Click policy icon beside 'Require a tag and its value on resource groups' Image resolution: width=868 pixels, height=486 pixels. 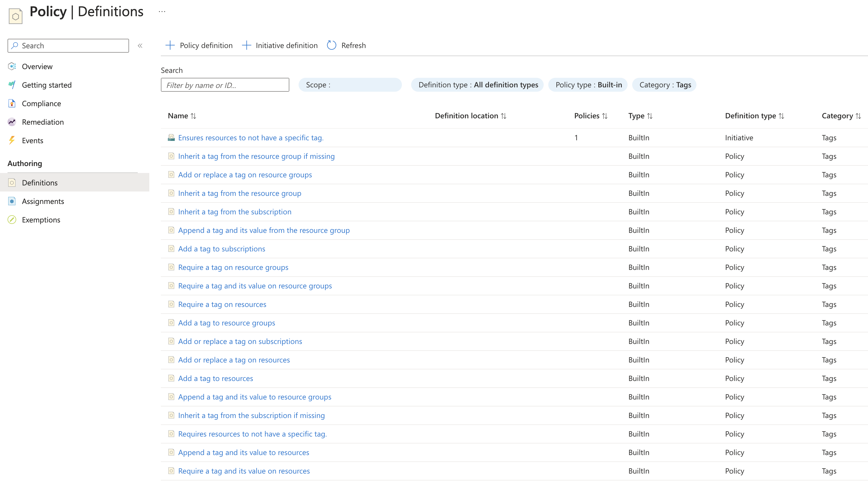(x=171, y=286)
